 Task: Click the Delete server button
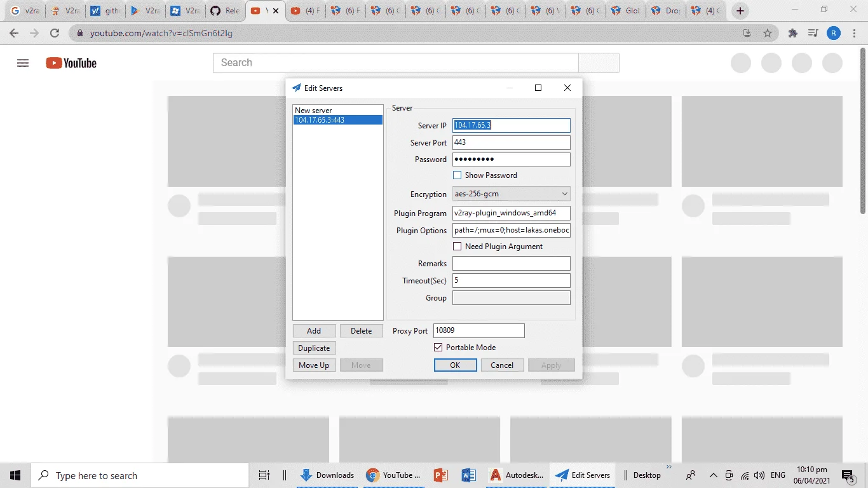[x=362, y=331]
